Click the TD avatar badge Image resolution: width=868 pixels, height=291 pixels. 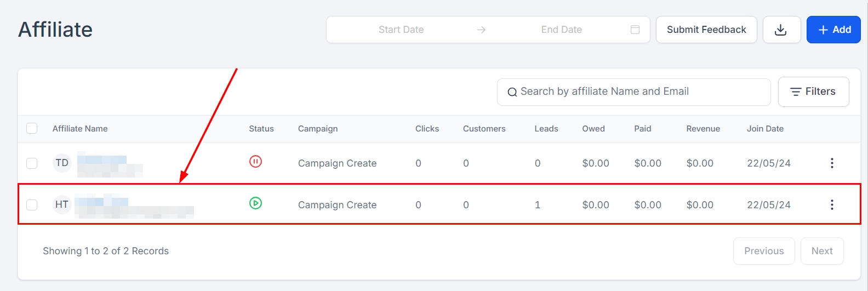tap(62, 163)
